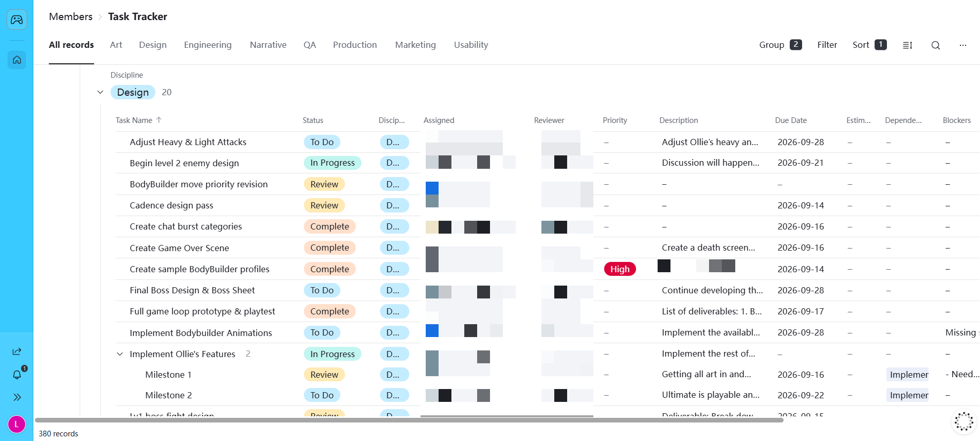980x441 pixels.
Task: Click Design group tag label
Action: point(133,92)
